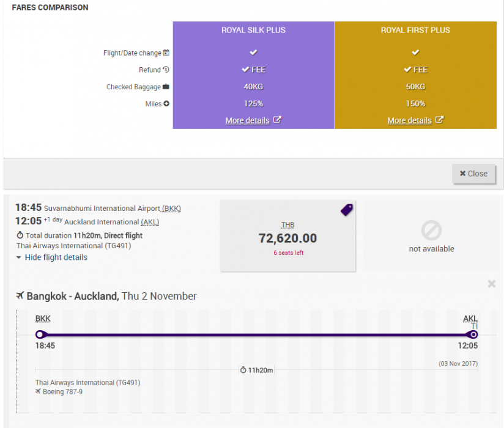This screenshot has height=428, width=504.
Task: Click the Refund checkmark in Royal Silk Plus column
Action: [x=246, y=69]
